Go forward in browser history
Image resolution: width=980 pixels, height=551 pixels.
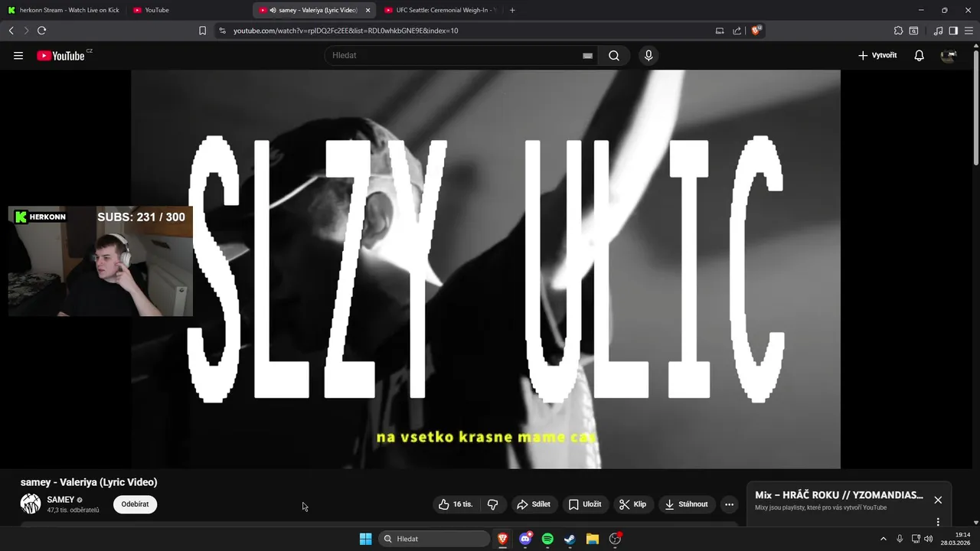coord(26,31)
